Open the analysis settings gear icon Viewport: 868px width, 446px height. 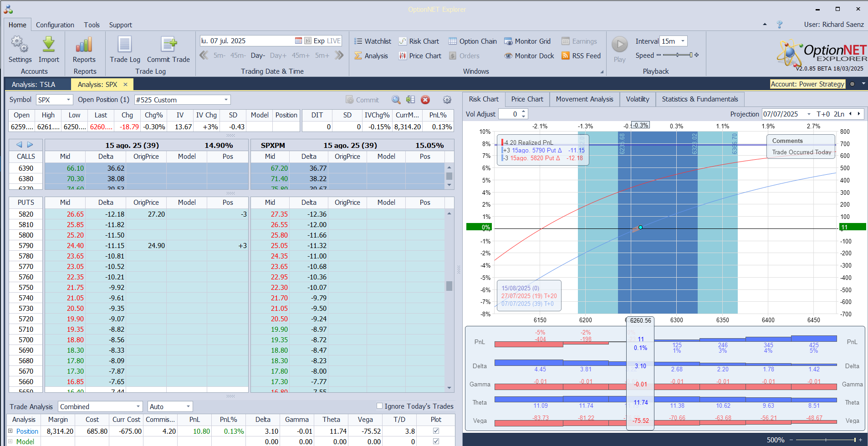447,100
